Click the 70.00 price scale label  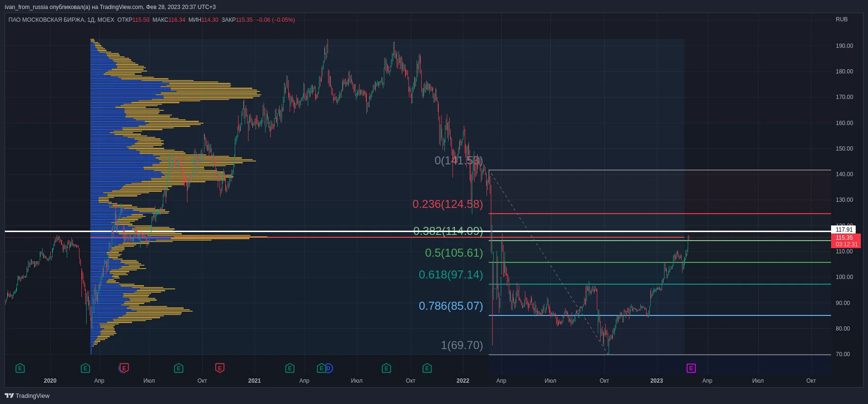click(843, 354)
